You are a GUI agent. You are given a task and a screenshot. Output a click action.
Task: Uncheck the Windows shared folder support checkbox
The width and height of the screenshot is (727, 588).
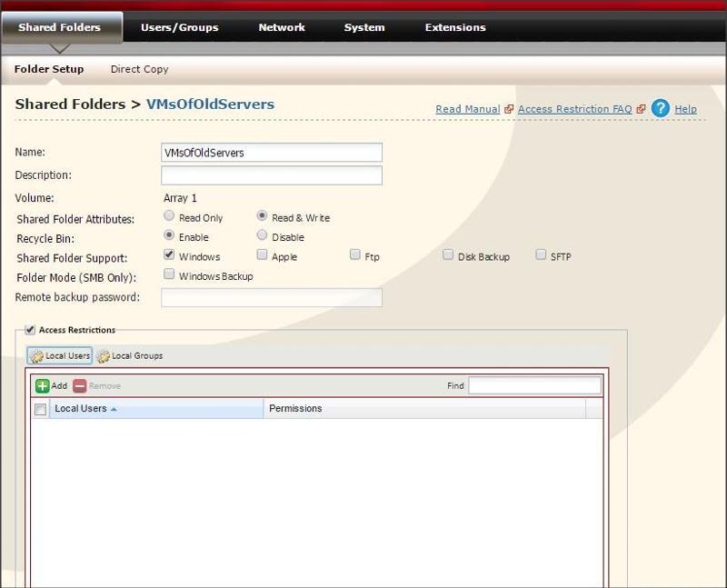168,255
